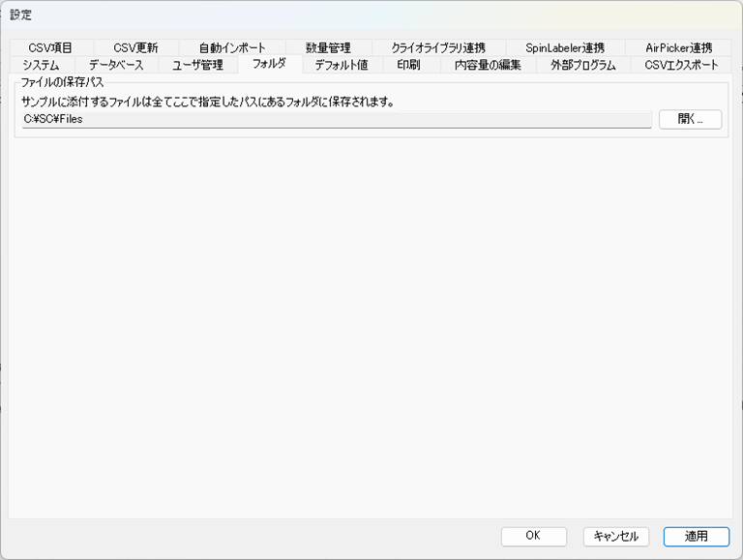Image resolution: width=743 pixels, height=560 pixels.
Task: Open the 数量管理 tab
Action: (328, 47)
